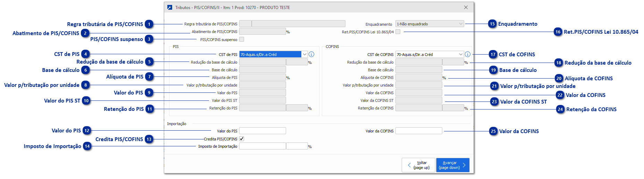Uncheck the Credita PIS/COFINS checkbox

(242, 139)
